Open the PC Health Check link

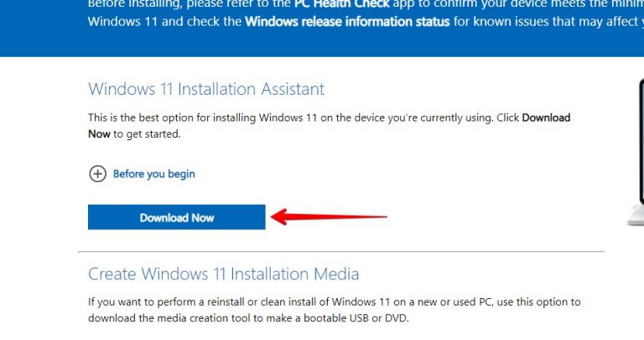[342, 4]
